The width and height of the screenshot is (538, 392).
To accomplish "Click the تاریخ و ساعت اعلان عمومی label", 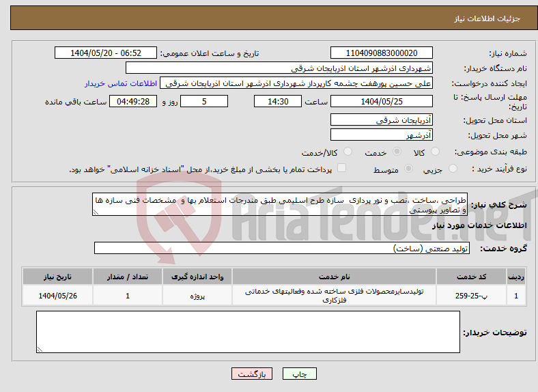I will [210, 53].
